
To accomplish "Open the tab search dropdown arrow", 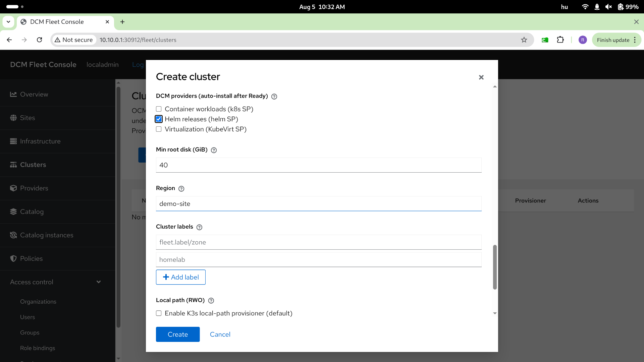I will tap(8, 22).
